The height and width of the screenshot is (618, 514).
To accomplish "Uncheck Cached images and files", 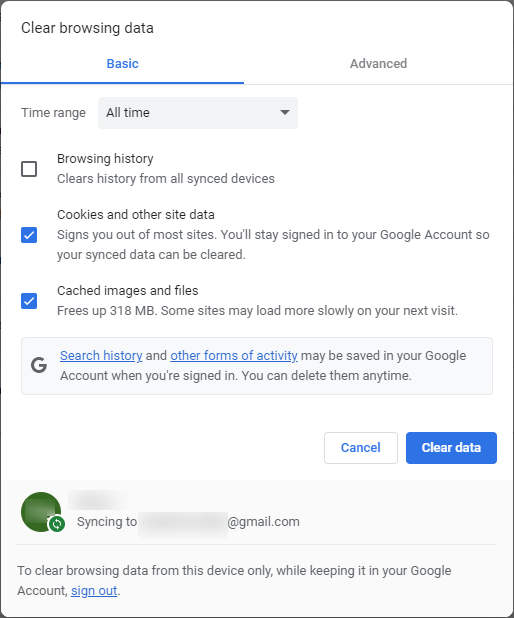I will (29, 301).
